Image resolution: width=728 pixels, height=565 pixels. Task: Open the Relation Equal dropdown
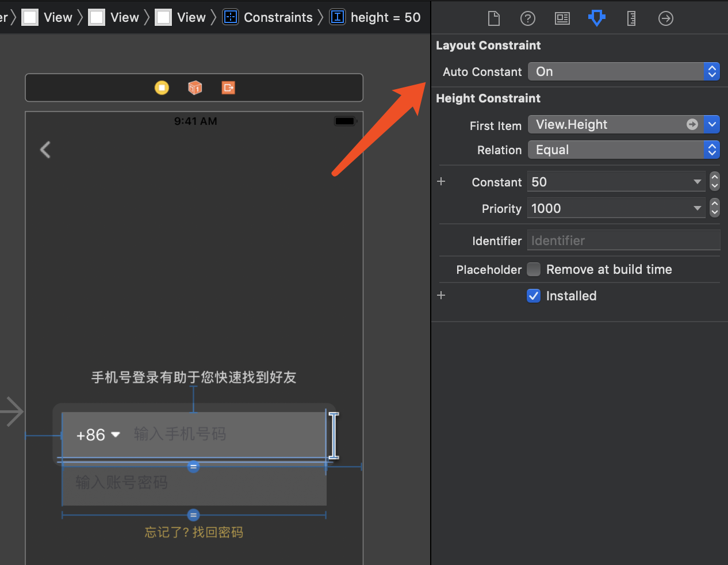pos(624,150)
